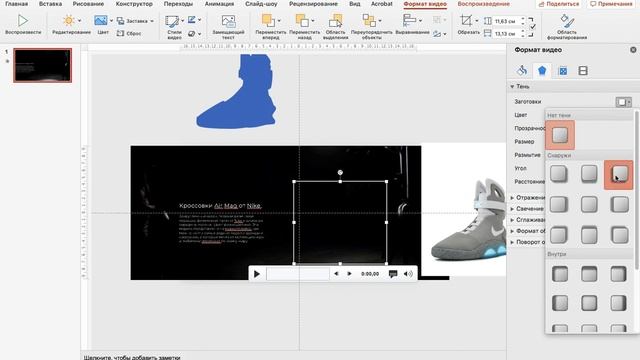Screen dimensions: 640x360
Task: Mute the video volume icon
Action: point(408,274)
